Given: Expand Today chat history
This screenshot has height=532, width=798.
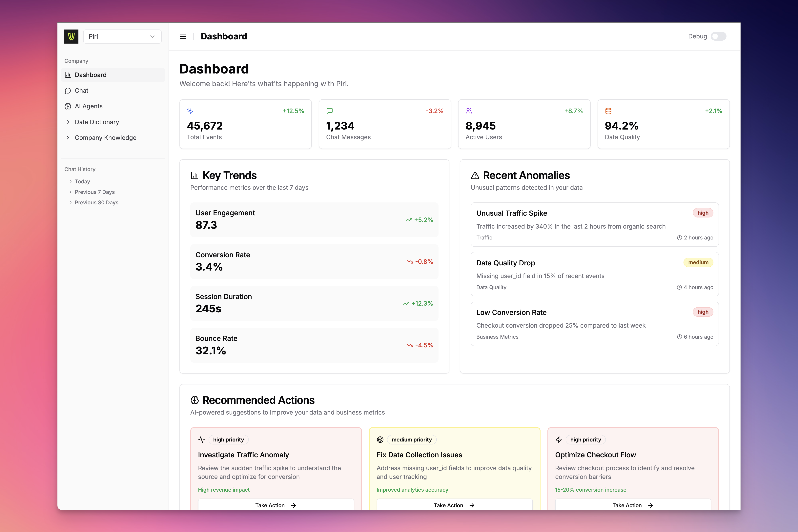Looking at the screenshot, I should tap(82, 181).
